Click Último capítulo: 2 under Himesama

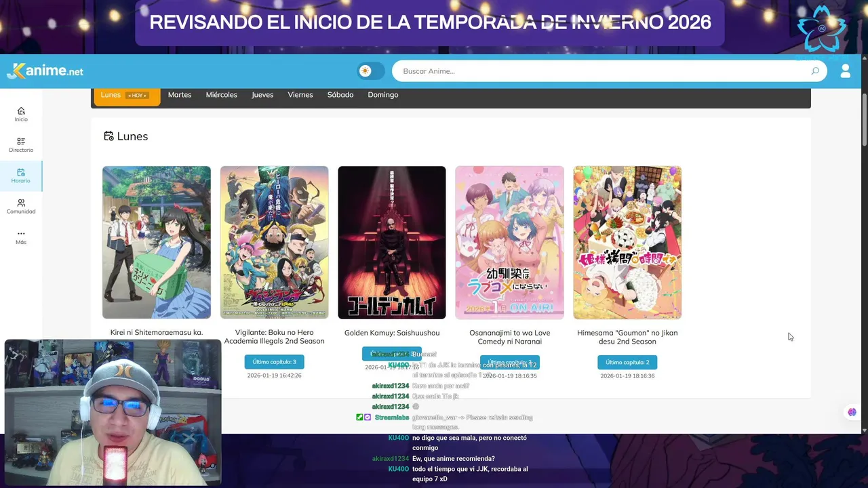[x=627, y=362]
